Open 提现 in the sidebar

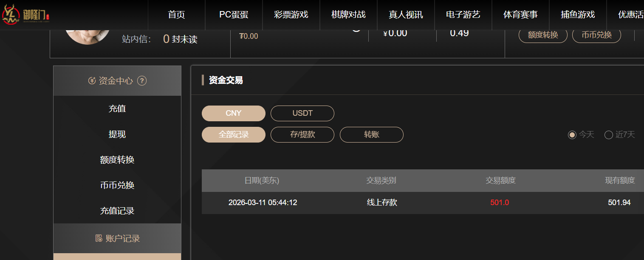(117, 134)
